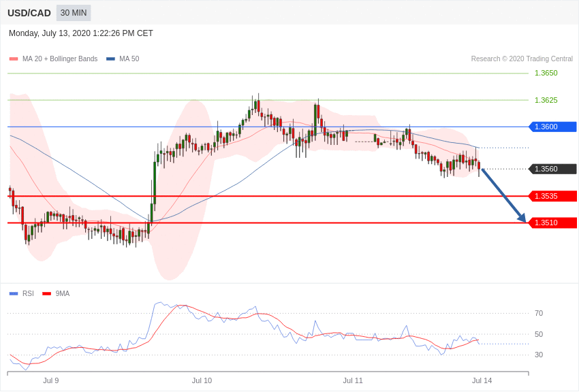579x392 pixels.
Task: Click the 9MA legend red swatch
Action: (x=46, y=294)
